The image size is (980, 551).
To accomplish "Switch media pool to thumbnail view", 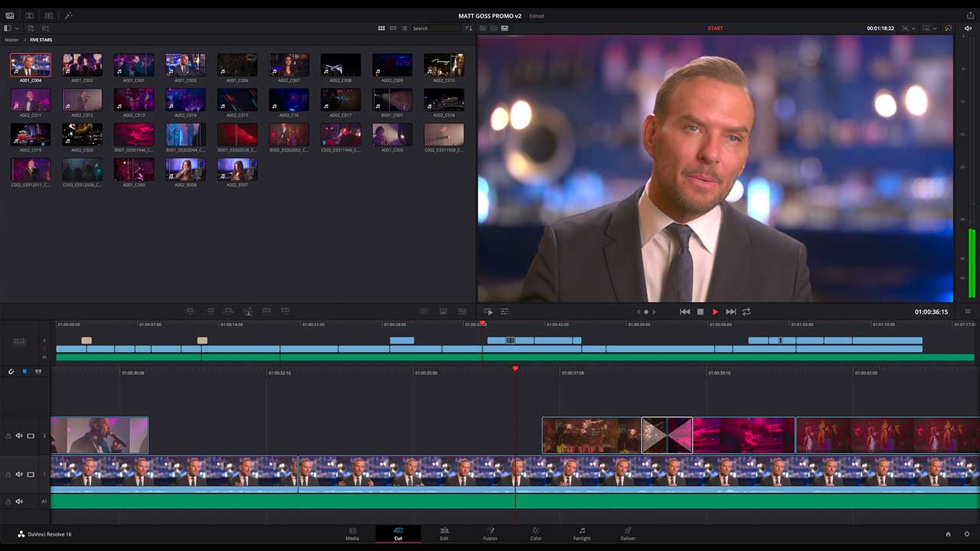I will click(x=381, y=28).
